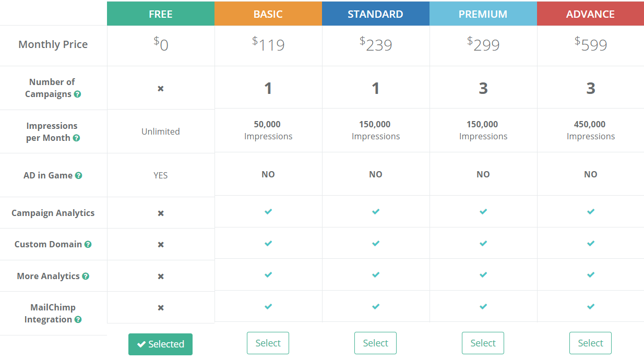
Task: Click help icon next to MailChimp Integration
Action: (x=78, y=320)
